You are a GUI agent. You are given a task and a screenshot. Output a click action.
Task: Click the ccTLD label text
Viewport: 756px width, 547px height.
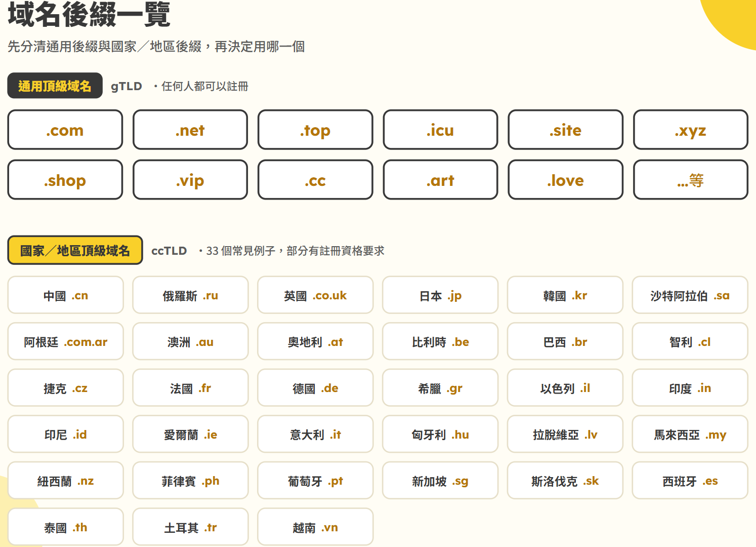(x=169, y=251)
